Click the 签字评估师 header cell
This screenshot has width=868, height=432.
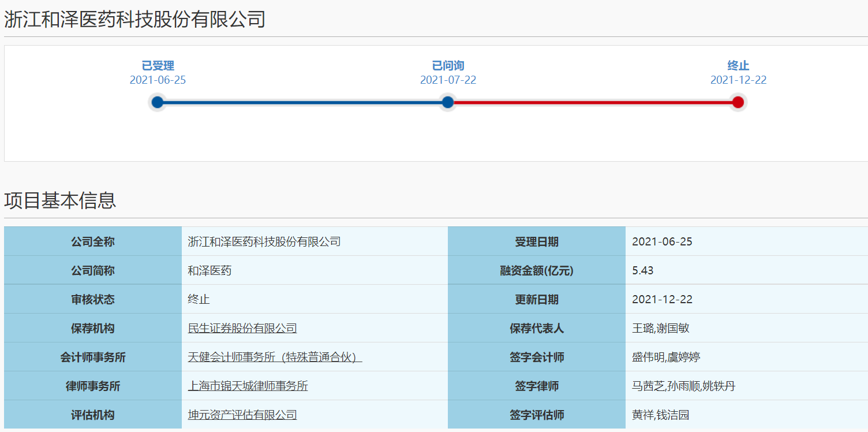pos(537,415)
